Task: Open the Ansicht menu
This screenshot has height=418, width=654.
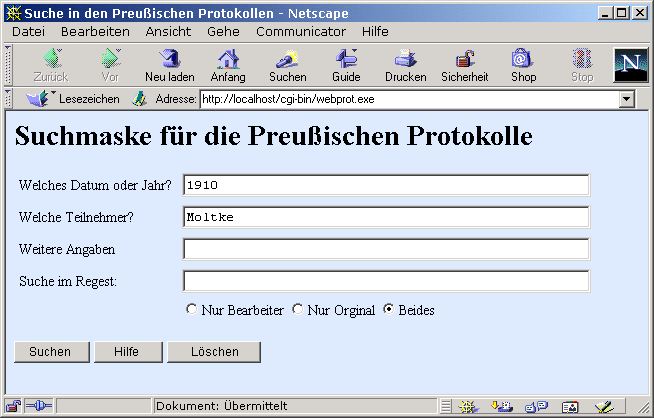Action: click(168, 32)
